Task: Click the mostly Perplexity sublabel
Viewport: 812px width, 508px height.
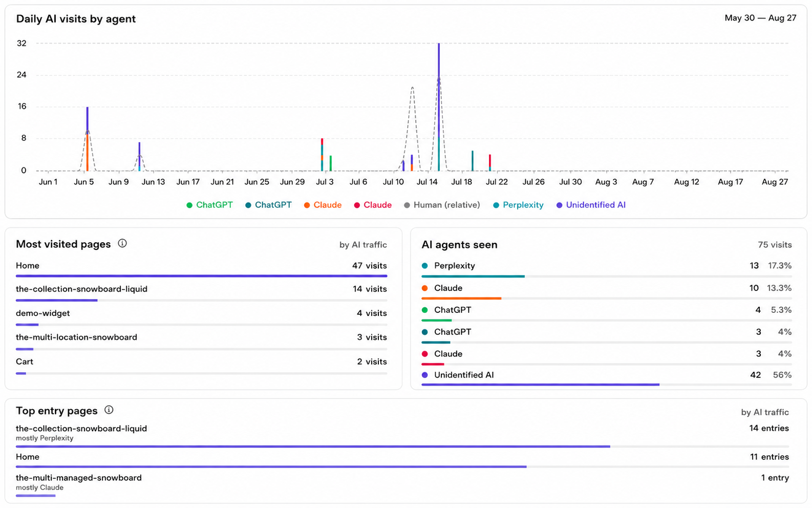Action: 45,438
